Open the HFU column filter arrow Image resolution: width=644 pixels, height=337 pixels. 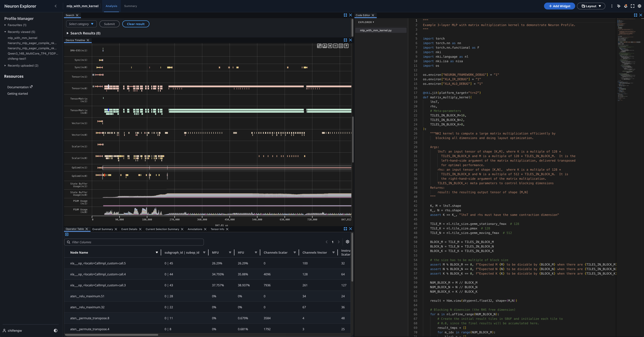[256, 252]
